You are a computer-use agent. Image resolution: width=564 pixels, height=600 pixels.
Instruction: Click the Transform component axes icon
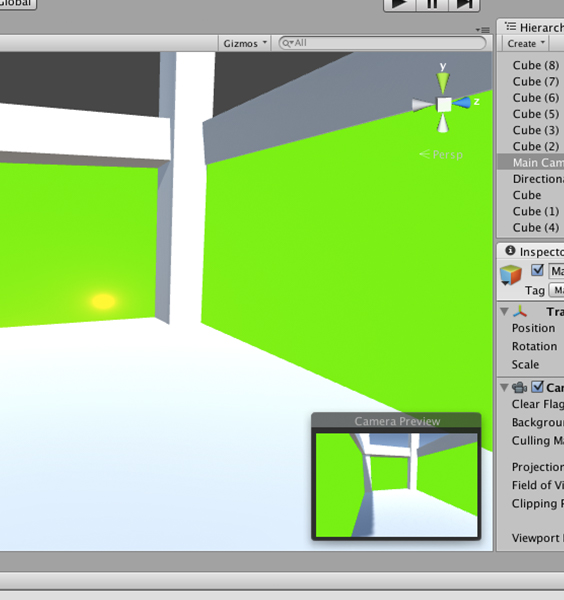tap(520, 311)
